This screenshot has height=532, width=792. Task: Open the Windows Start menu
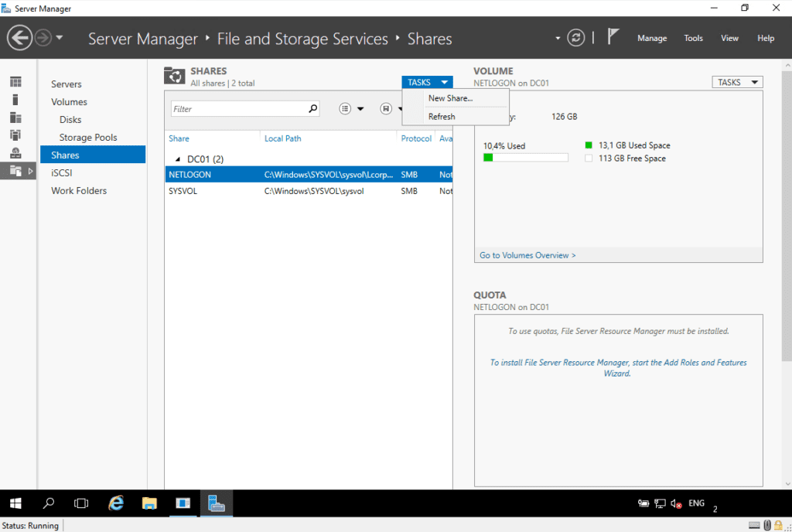click(15, 503)
